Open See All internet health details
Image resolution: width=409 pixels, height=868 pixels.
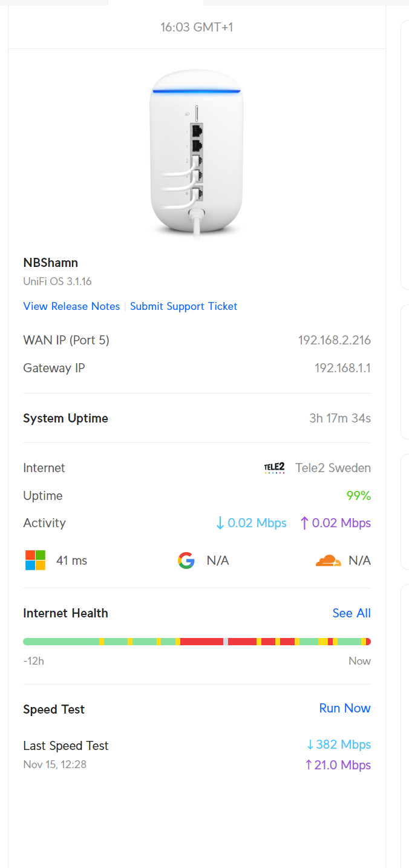pyautogui.click(x=352, y=613)
